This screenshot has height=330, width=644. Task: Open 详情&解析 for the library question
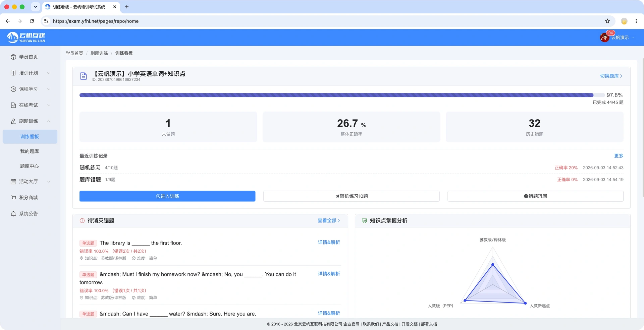pos(329,243)
